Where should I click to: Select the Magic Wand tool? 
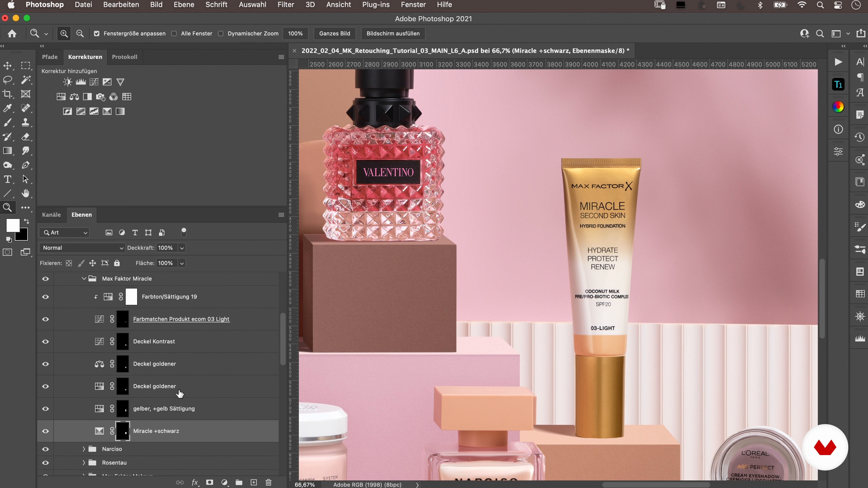[26, 80]
